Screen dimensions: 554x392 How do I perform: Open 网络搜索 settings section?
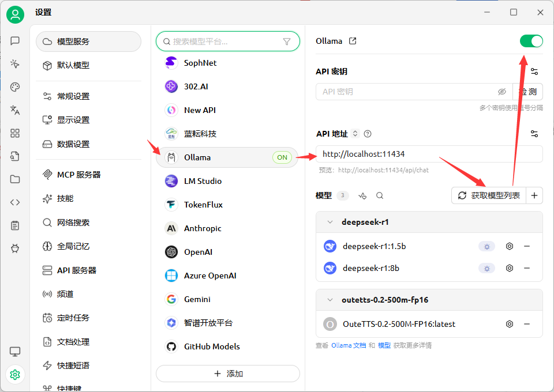89,223
